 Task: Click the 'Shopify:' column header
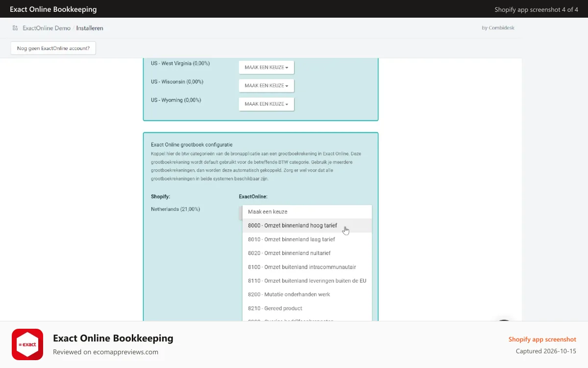[161, 196]
